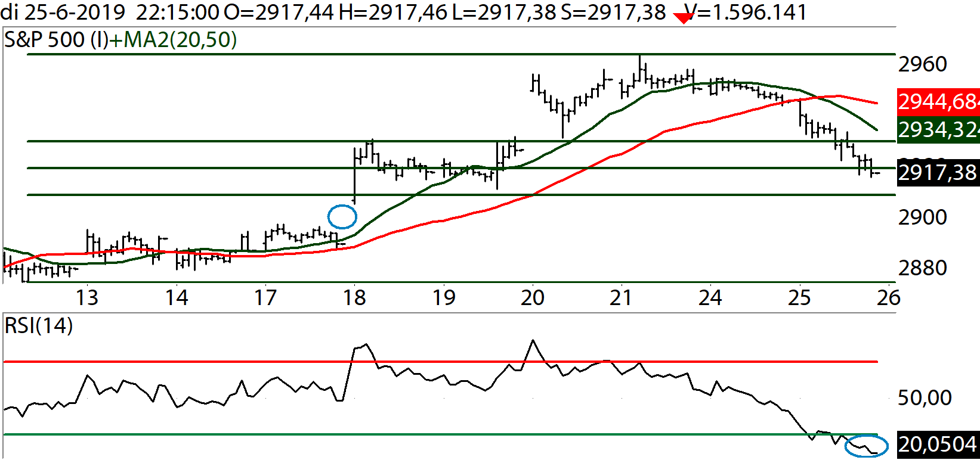Click the green MA value label 2934,32

[938, 129]
